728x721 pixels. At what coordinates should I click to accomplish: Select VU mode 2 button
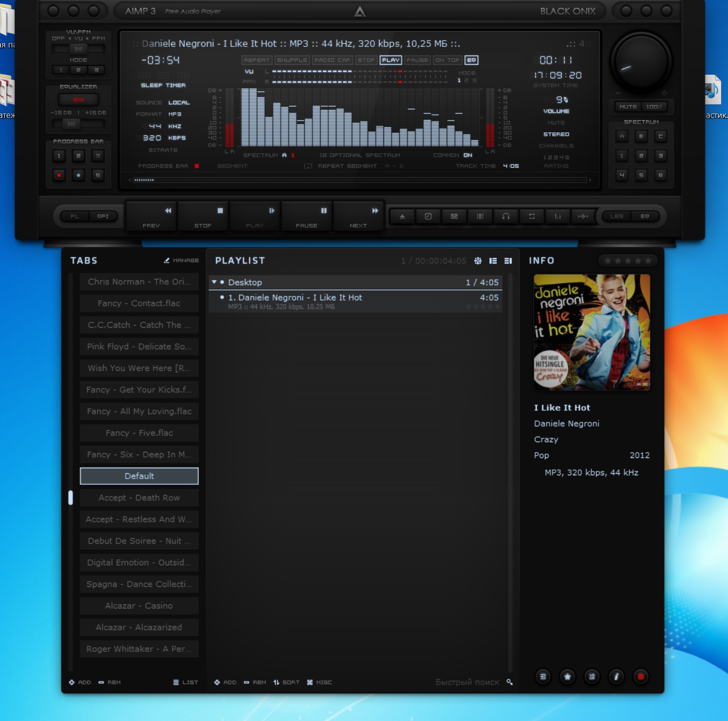point(79,70)
